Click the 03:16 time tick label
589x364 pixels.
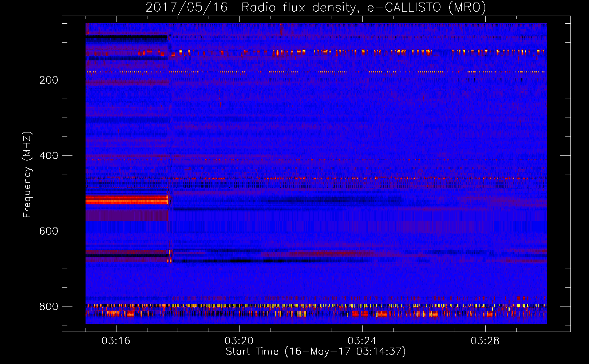pyautogui.click(x=116, y=341)
